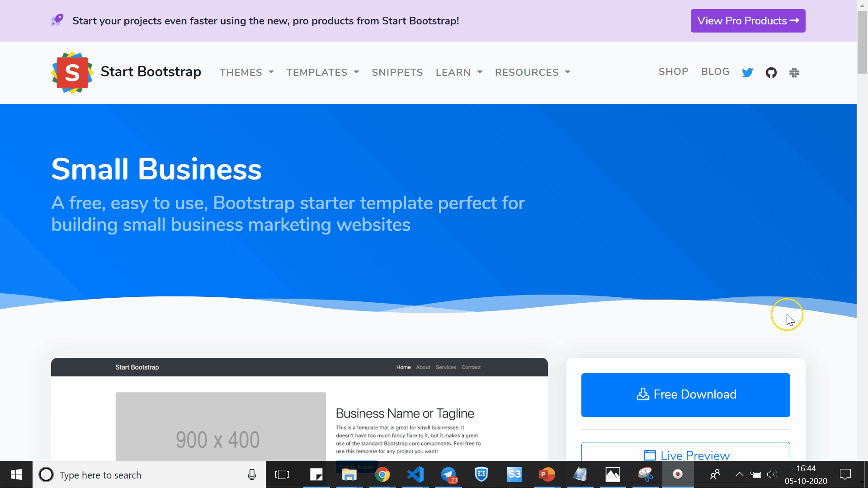Click About in the template preview navbar

[x=423, y=367]
